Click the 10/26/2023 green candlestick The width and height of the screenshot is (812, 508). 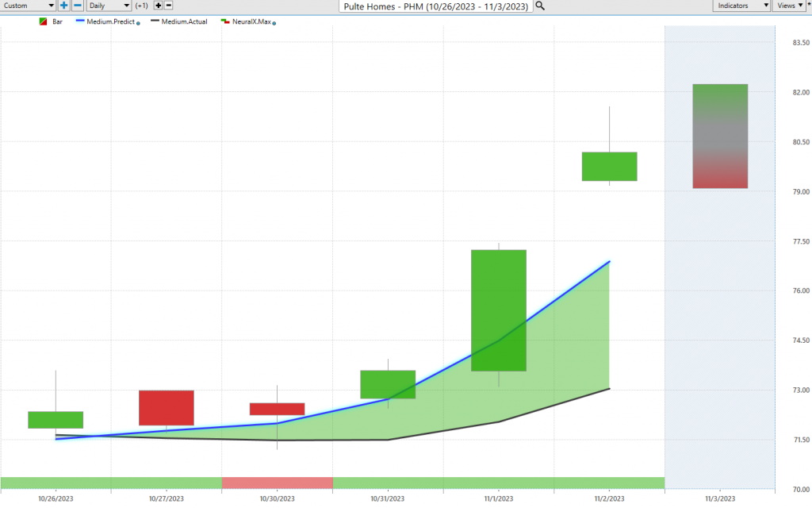pos(56,420)
